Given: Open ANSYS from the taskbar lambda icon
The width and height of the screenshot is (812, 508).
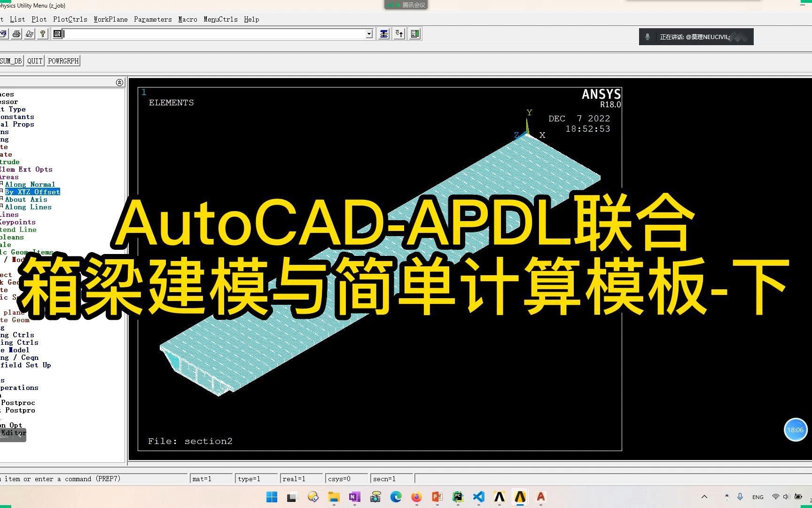Looking at the screenshot, I should click(x=499, y=497).
